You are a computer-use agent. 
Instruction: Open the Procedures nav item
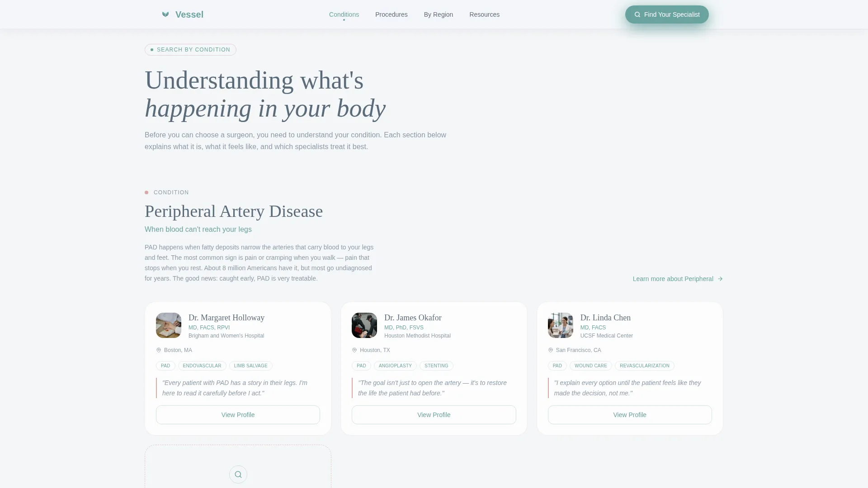tap(392, 14)
